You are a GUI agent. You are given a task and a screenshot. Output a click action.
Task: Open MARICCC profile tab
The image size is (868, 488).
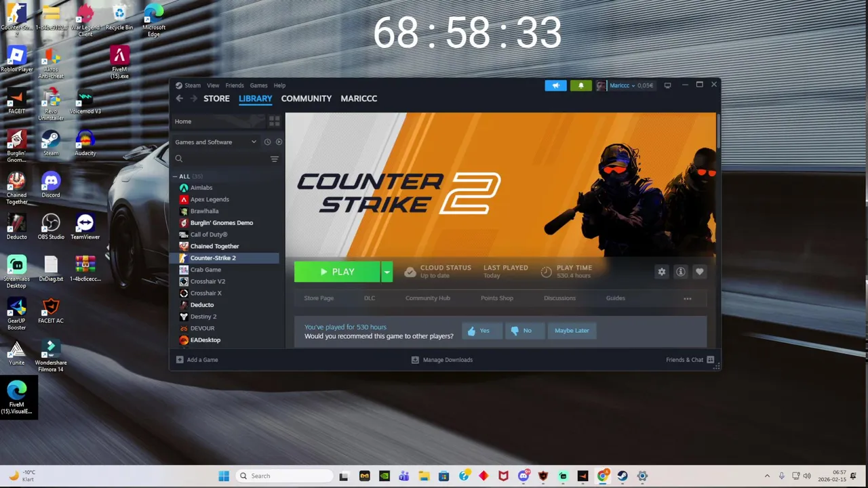point(359,98)
